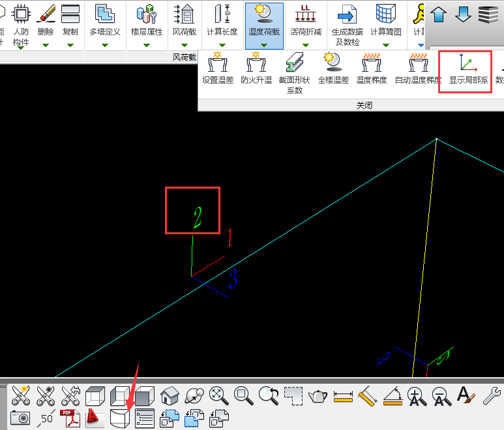
Task: Reset view with the house home icon
Action: (170, 396)
